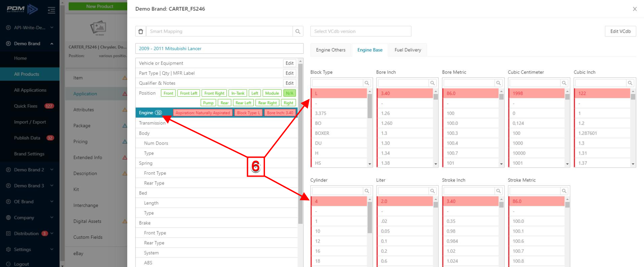This screenshot has width=644, height=267.
Task: Click the Edit VCdb button
Action: pyautogui.click(x=620, y=31)
